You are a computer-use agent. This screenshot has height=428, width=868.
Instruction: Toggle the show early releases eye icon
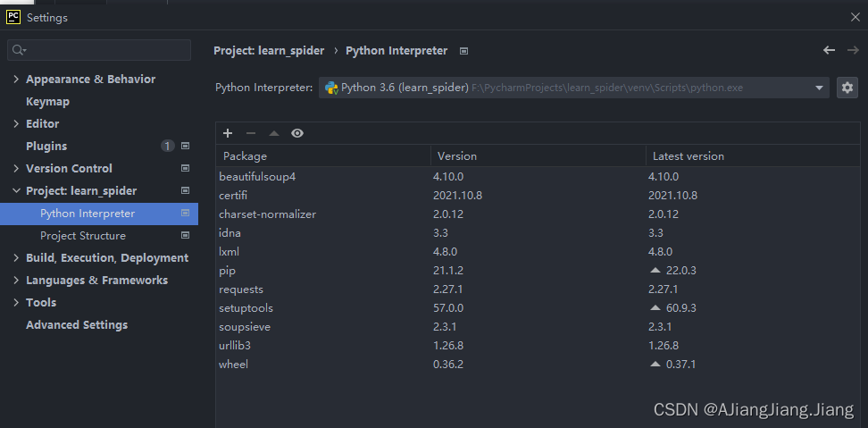click(x=297, y=133)
